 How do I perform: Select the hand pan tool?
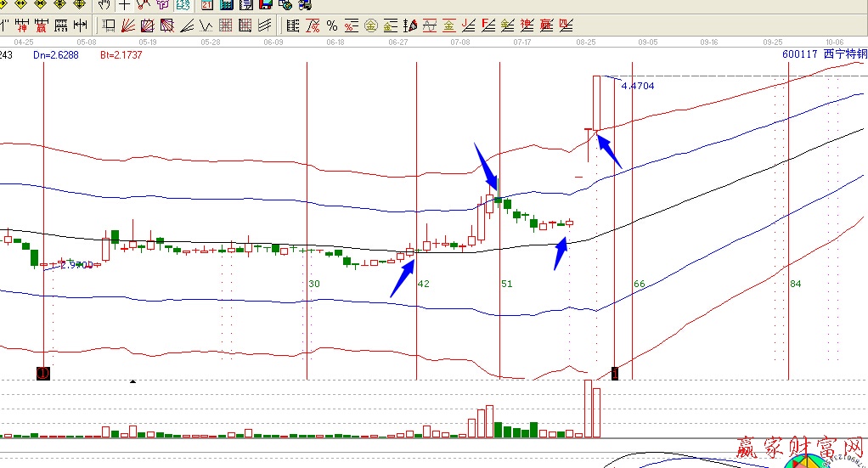click(104, 5)
